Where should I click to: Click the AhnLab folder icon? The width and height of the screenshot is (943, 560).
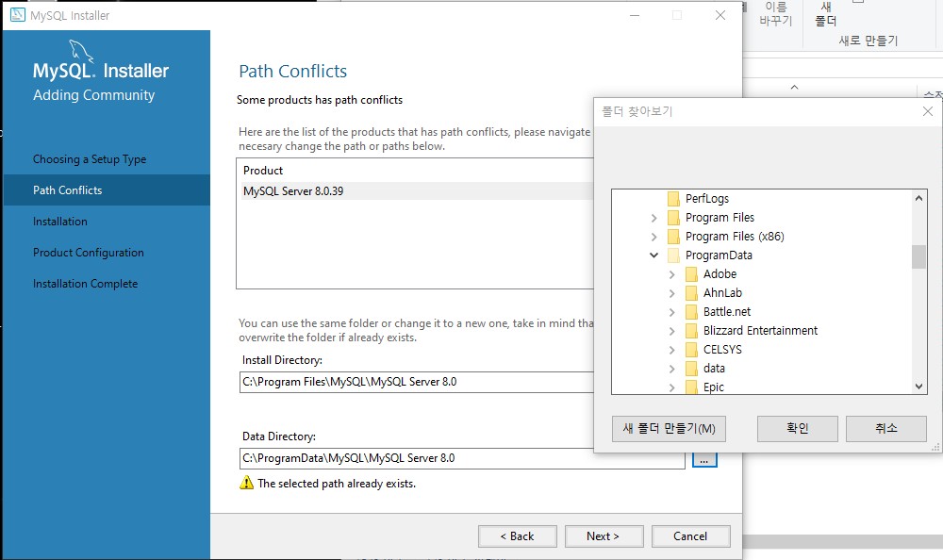tap(691, 293)
